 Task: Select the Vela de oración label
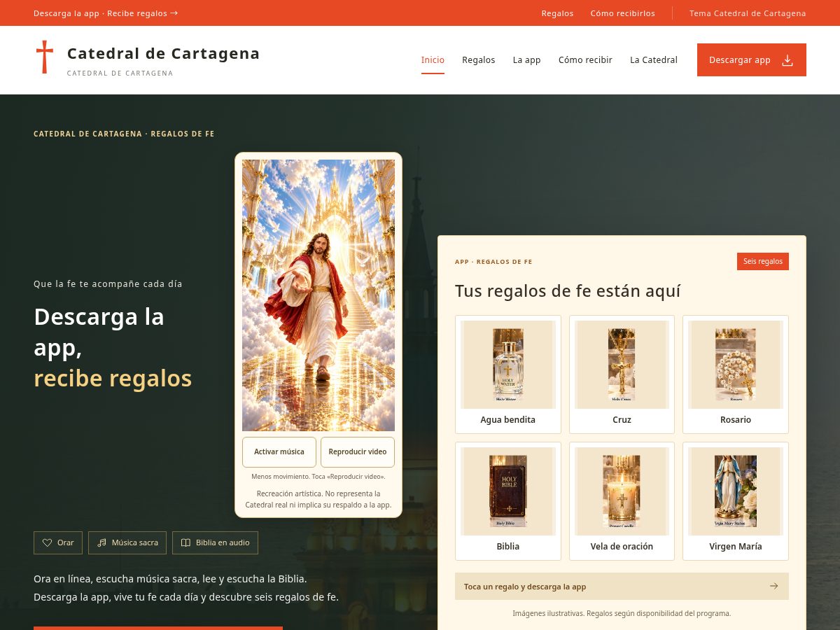622,547
